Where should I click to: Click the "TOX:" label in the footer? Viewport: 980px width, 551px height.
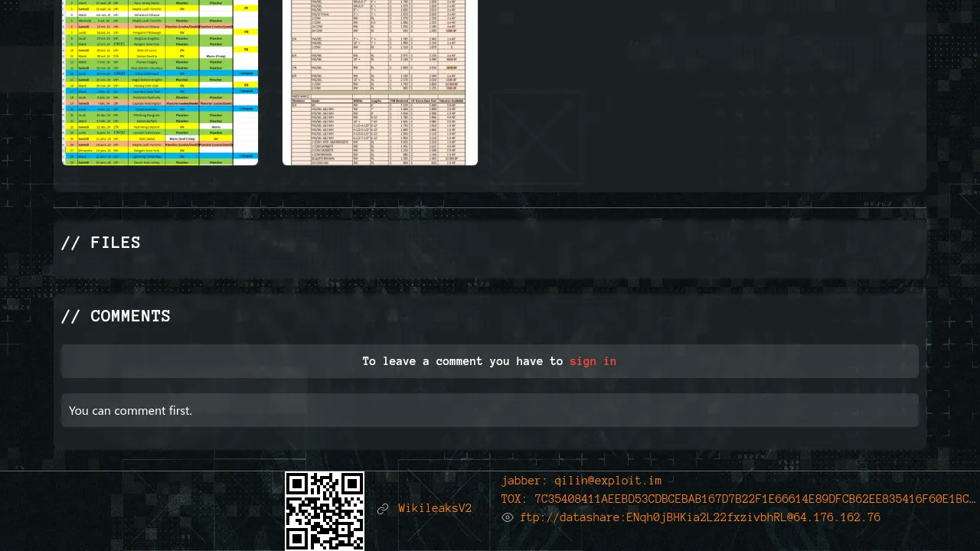coord(514,500)
